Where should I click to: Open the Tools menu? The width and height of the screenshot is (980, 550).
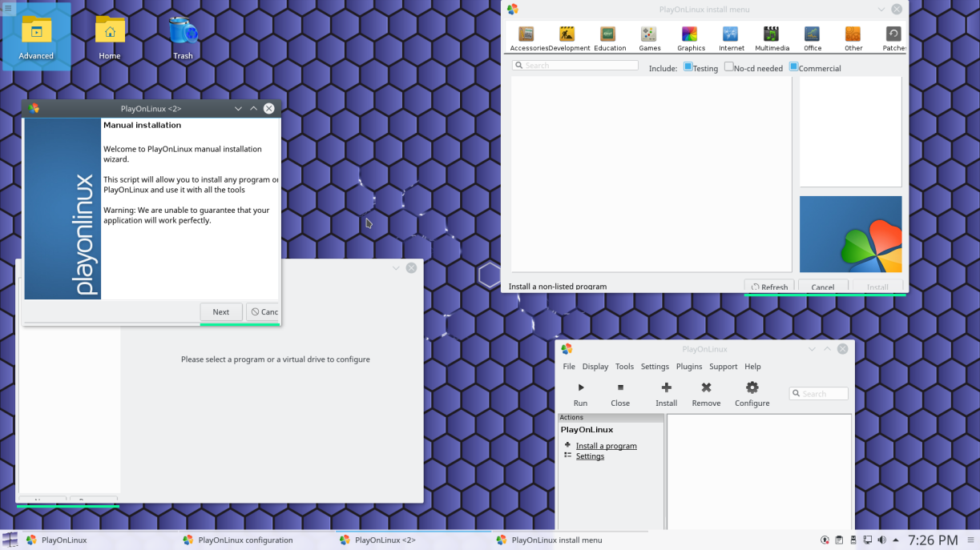click(x=624, y=367)
